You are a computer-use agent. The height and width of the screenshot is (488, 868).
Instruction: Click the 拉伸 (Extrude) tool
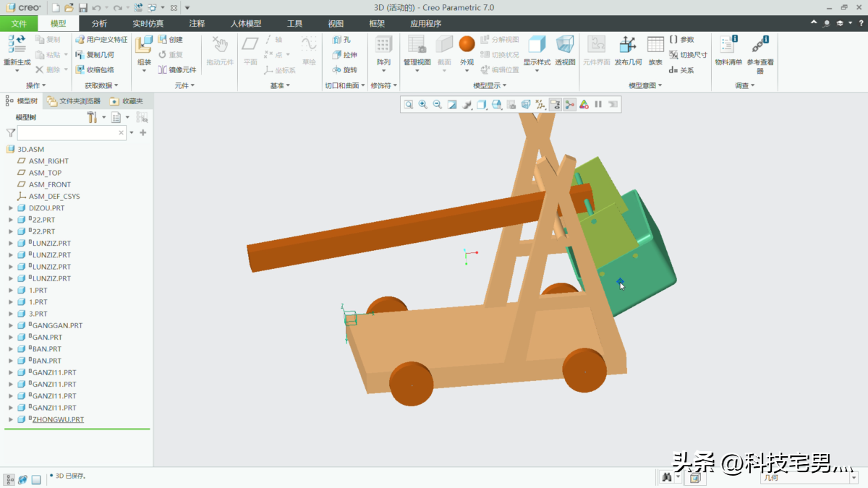[344, 55]
